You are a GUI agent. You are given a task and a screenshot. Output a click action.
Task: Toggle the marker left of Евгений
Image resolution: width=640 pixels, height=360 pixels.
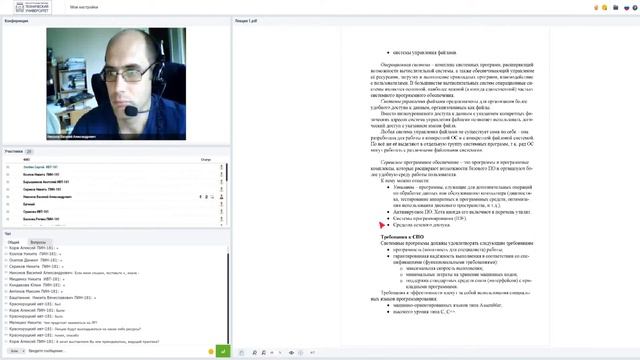coord(8,204)
